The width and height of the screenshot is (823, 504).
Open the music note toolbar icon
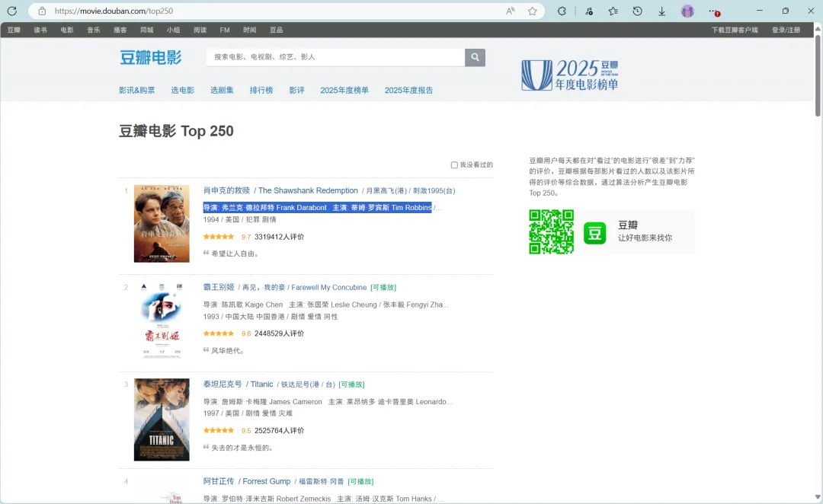click(589, 11)
